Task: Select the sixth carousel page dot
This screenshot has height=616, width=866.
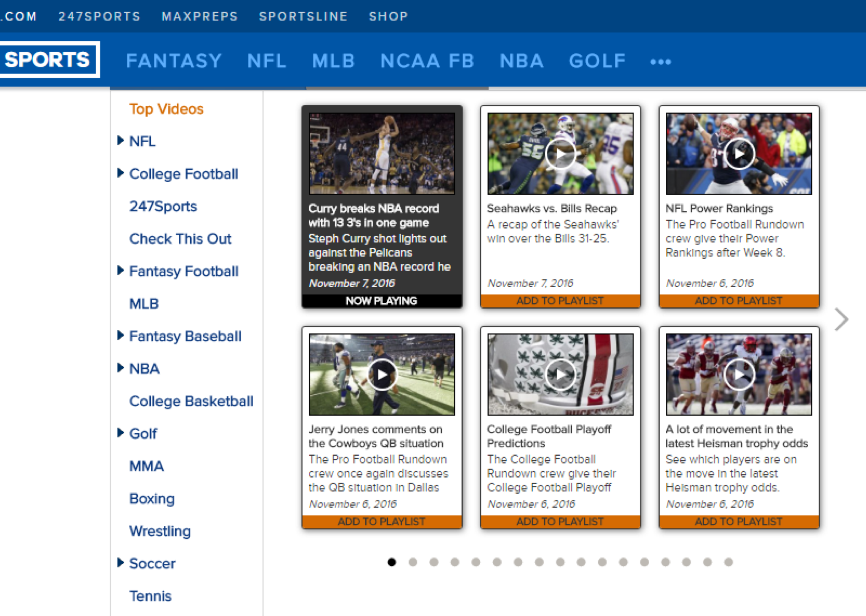Action: click(x=497, y=562)
